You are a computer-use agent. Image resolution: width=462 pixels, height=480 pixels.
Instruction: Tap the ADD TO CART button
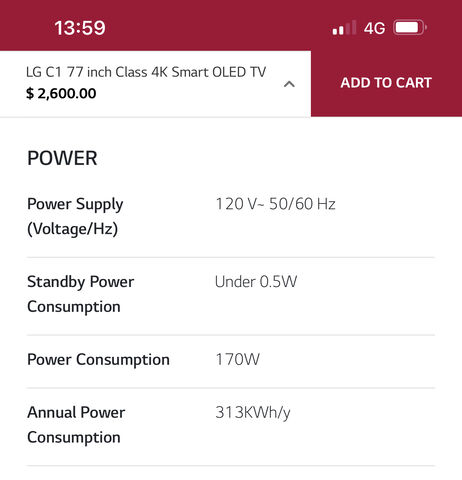386,83
